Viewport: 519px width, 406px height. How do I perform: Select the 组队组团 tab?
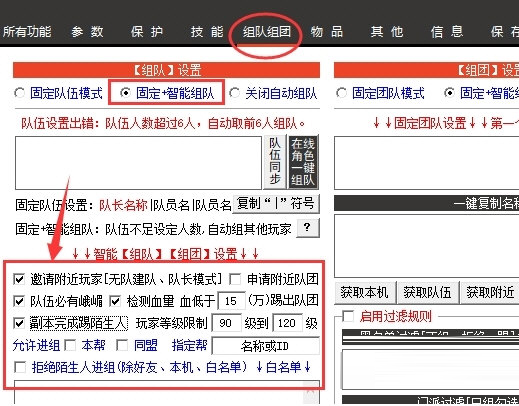click(x=267, y=32)
